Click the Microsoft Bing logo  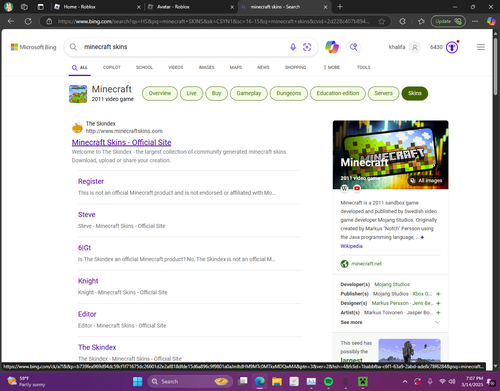[33, 47]
